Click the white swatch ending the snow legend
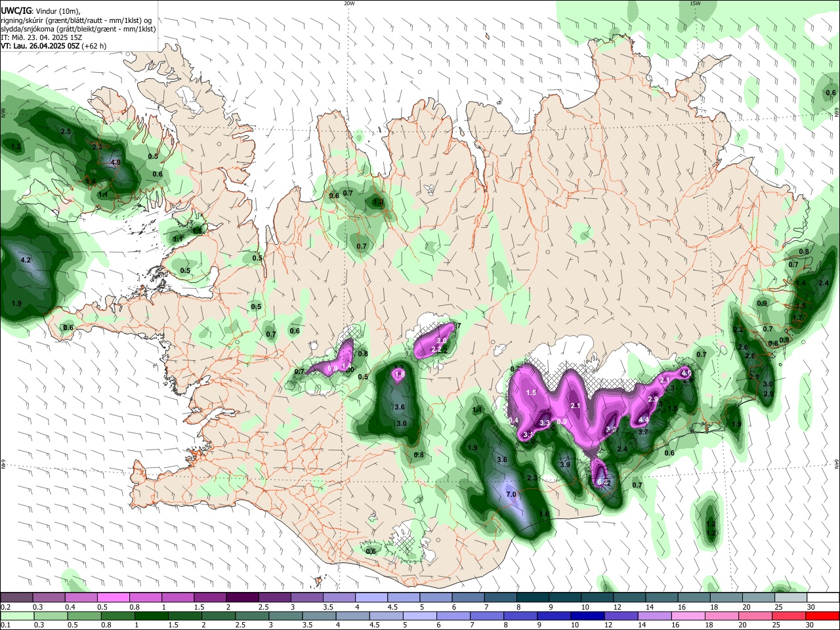 822,598
